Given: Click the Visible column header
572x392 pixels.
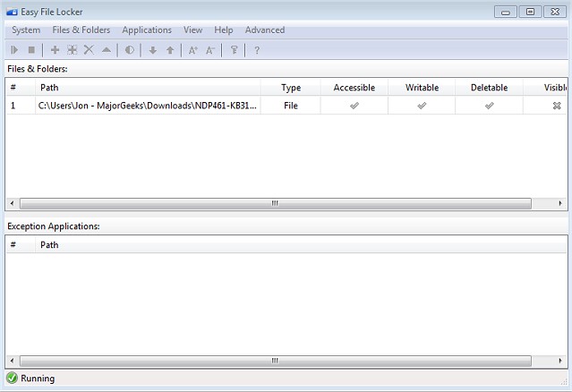Looking at the screenshot, I should [x=545, y=88].
